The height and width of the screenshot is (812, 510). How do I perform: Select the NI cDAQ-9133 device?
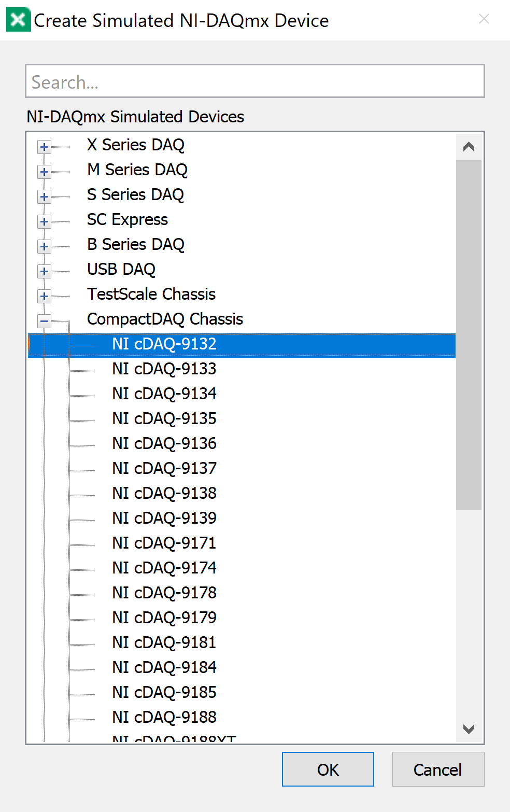coord(164,369)
